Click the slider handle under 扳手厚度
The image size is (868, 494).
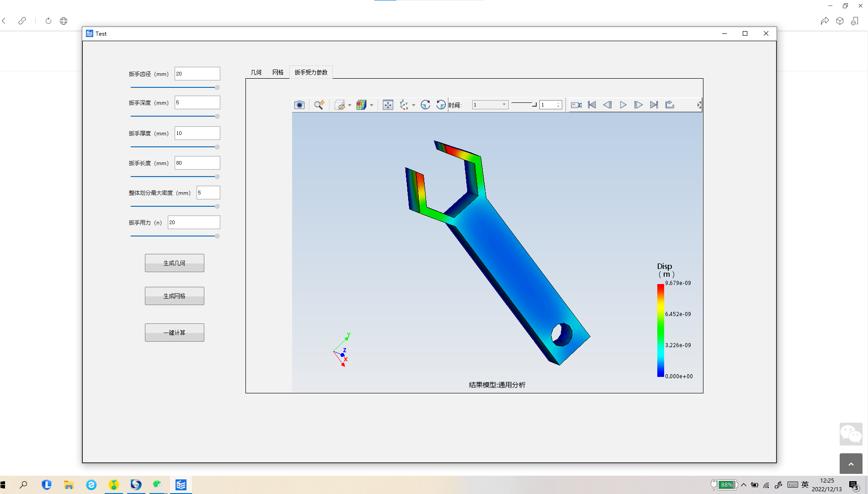click(217, 147)
